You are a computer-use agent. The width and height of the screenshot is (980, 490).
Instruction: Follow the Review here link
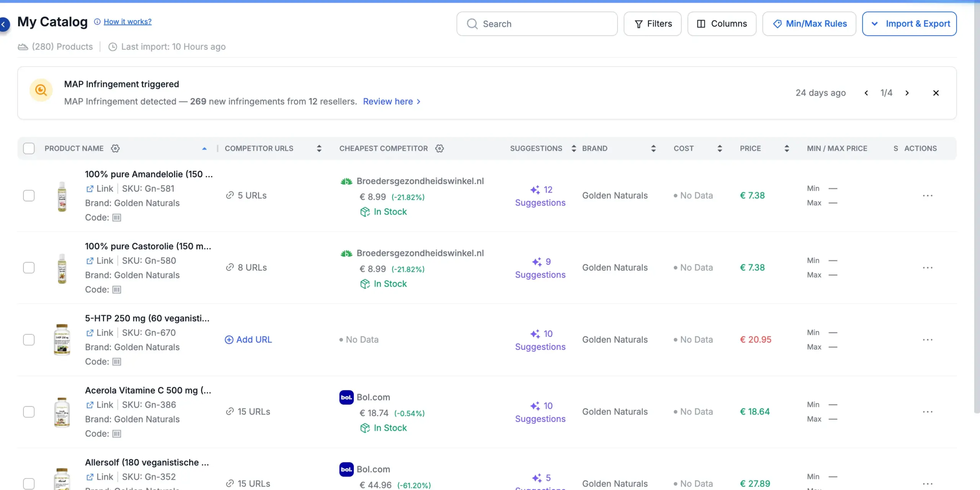pos(392,101)
